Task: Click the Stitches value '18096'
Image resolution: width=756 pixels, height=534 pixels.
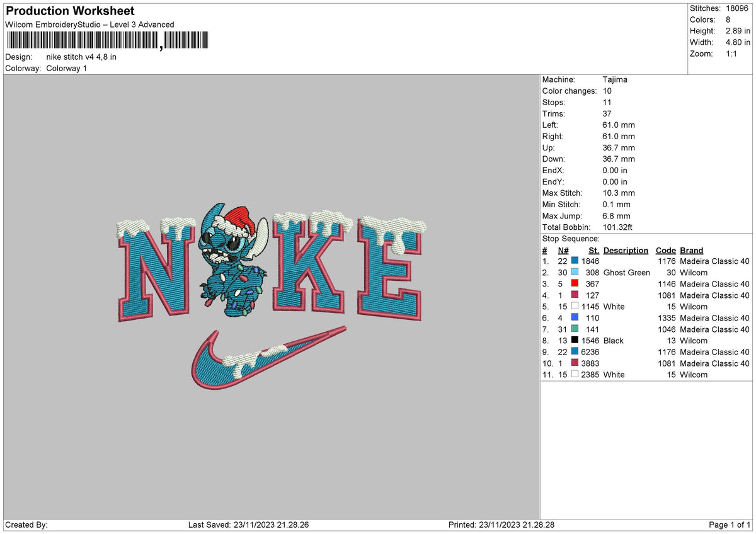Action: coord(738,8)
